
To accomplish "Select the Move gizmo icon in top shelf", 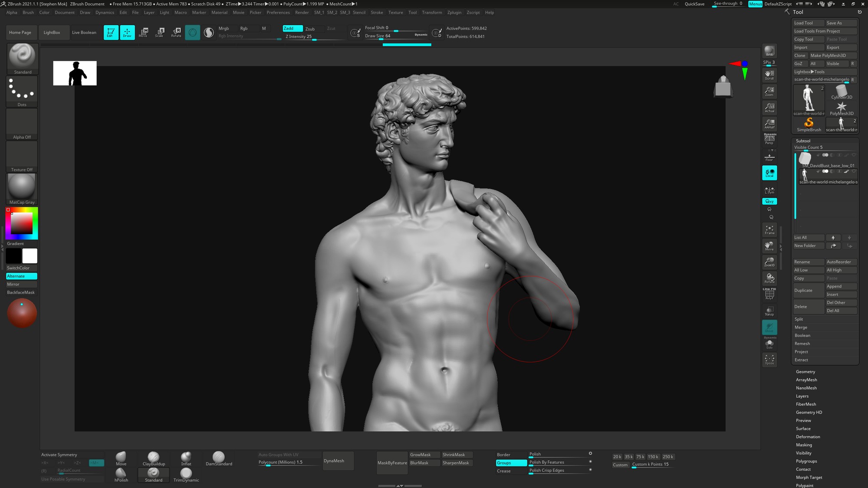I will click(x=143, y=33).
